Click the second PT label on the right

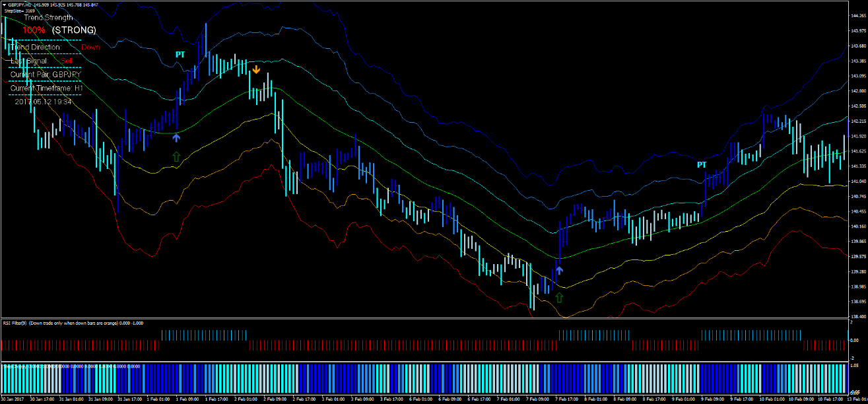click(x=701, y=164)
